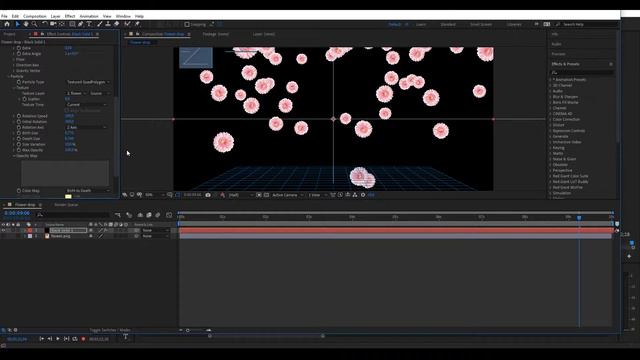Take a snapshot with the camera icon

208,195
